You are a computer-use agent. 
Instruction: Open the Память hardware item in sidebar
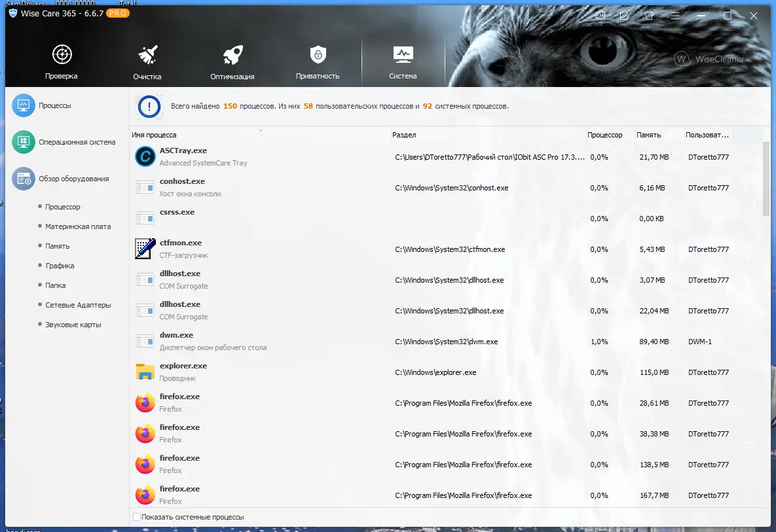click(x=58, y=246)
